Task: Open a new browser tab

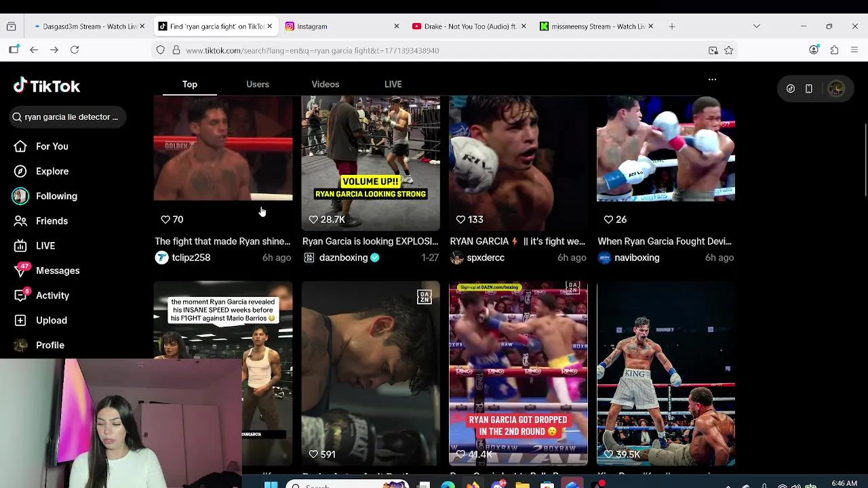Action: coord(672,26)
